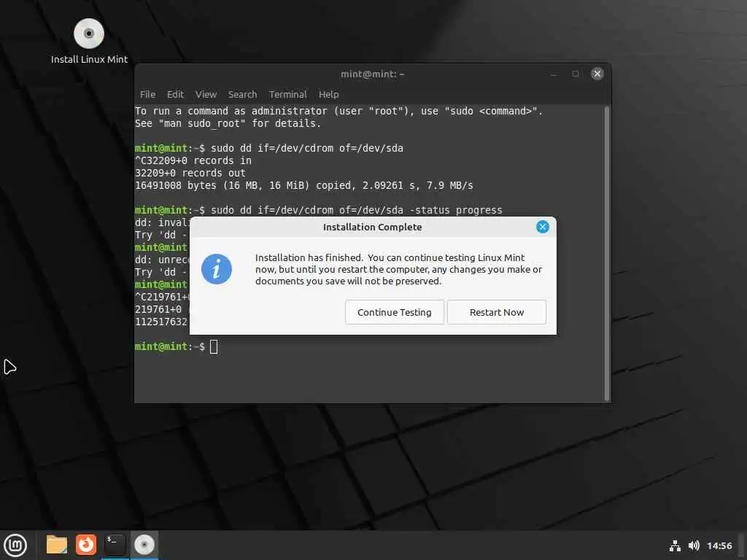
Task: Click the Installation Complete dialog title
Action: coord(373,227)
